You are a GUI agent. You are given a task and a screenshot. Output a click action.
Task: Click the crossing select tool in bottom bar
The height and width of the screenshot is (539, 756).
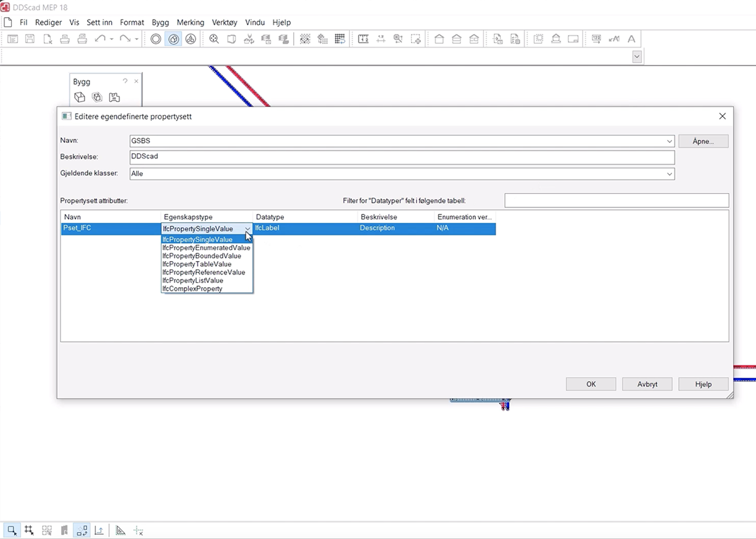coord(29,530)
